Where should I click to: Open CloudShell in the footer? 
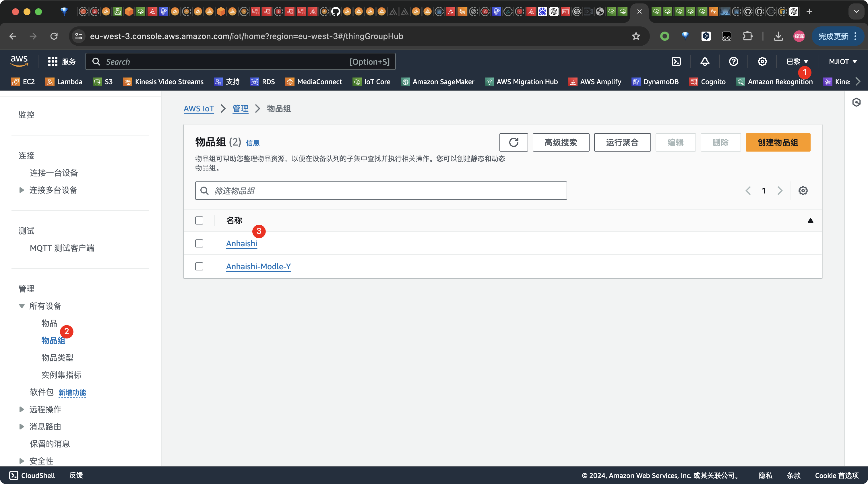[x=32, y=475]
